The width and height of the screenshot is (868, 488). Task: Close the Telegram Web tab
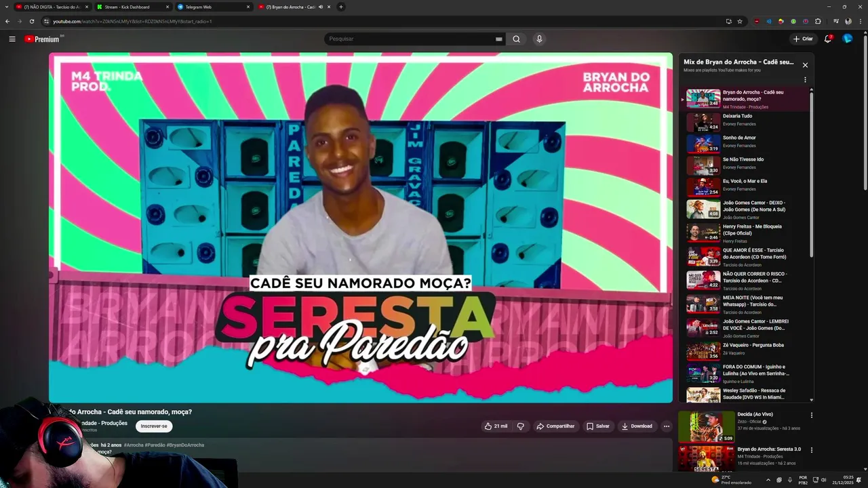click(x=248, y=7)
